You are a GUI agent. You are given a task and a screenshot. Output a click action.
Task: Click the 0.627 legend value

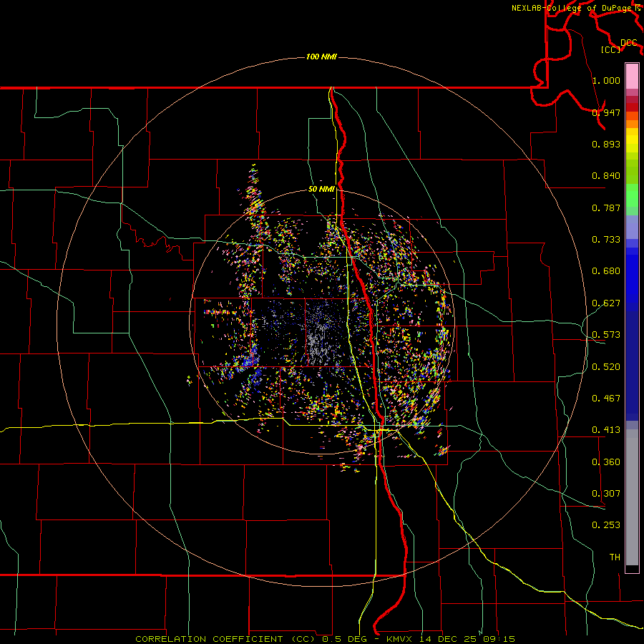pos(606,303)
